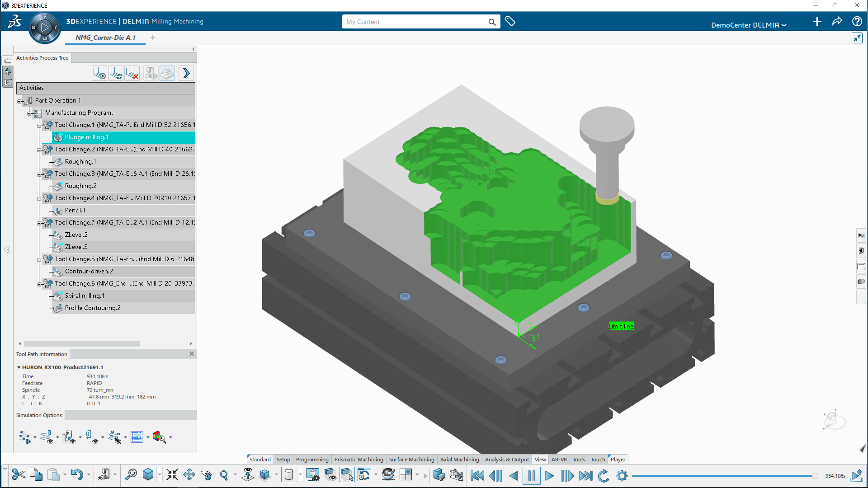Collapse the Manufacturing Program.1 branch

[28, 113]
